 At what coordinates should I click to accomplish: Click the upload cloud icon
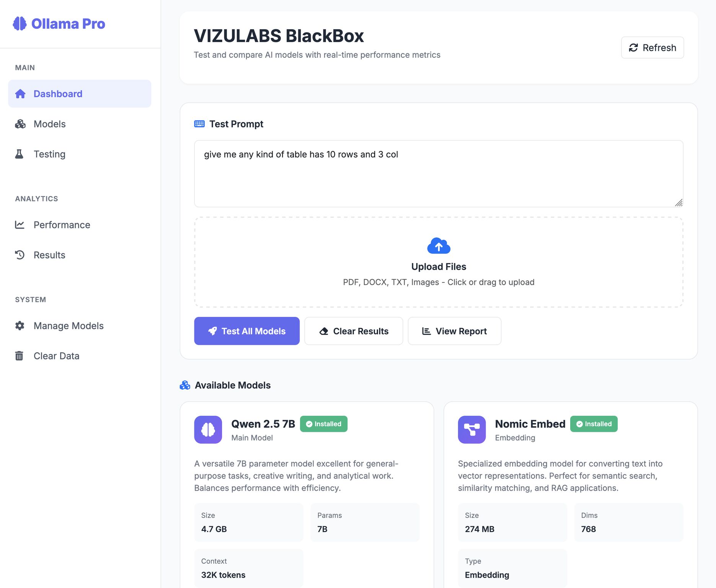438,245
